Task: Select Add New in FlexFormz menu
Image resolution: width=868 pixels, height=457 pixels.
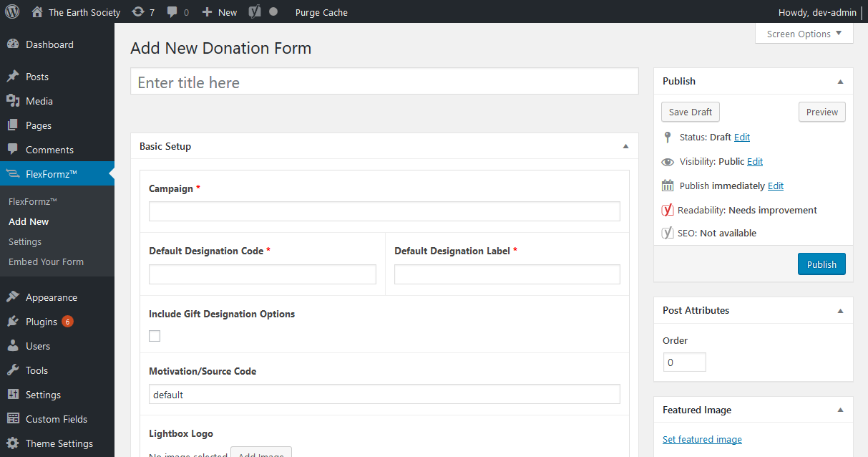Action: click(x=28, y=221)
